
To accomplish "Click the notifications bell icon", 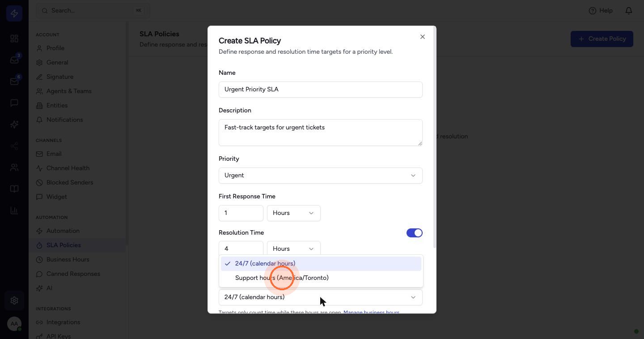I will click(629, 10).
